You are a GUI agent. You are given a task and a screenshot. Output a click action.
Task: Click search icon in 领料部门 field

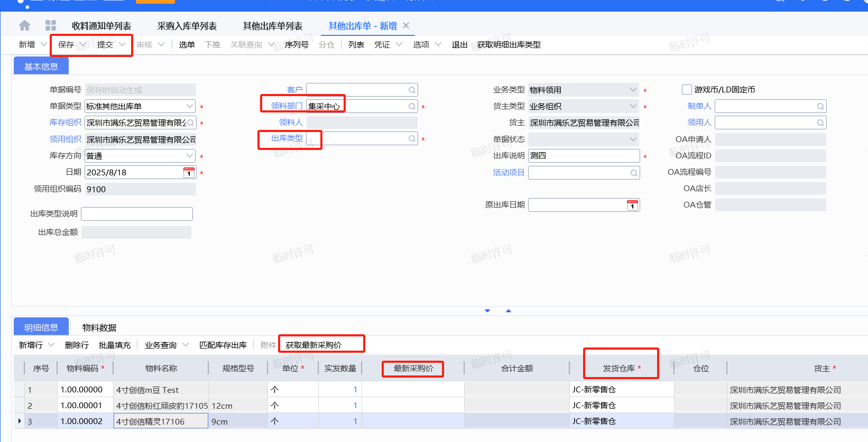click(412, 107)
